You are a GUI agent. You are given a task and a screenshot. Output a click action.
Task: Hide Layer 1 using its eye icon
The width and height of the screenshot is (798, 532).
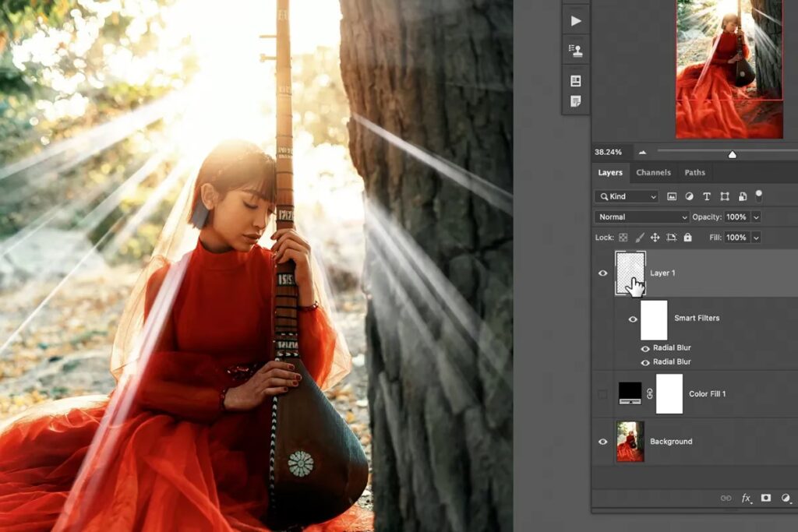tap(602, 273)
